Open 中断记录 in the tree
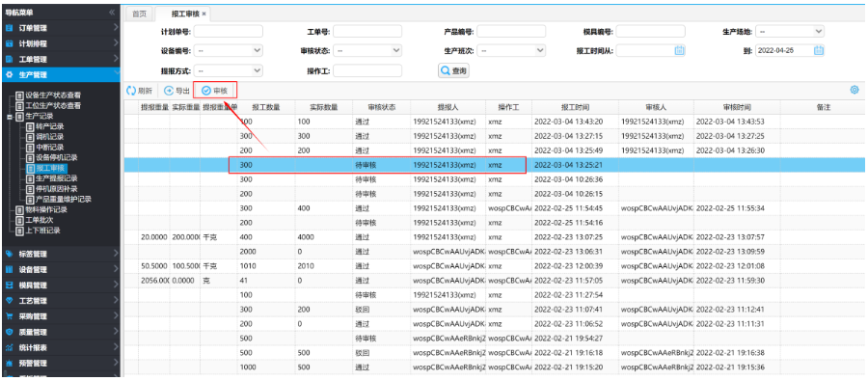 click(x=49, y=148)
